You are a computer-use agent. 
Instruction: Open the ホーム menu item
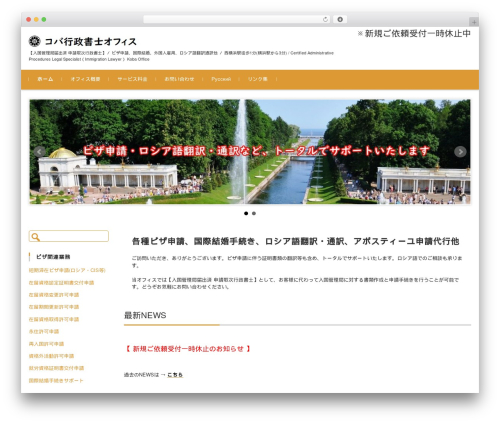[45, 79]
